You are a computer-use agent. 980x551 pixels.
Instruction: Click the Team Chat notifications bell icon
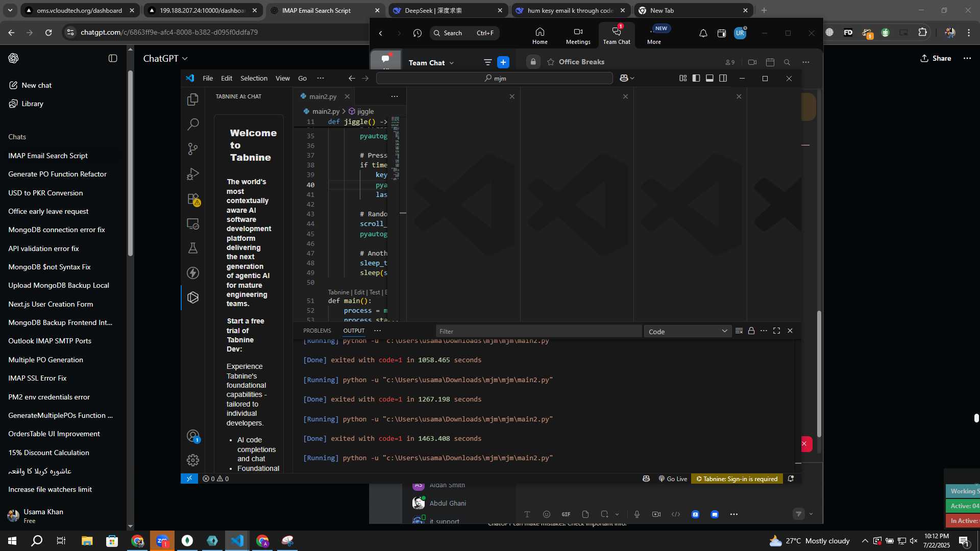click(x=703, y=33)
